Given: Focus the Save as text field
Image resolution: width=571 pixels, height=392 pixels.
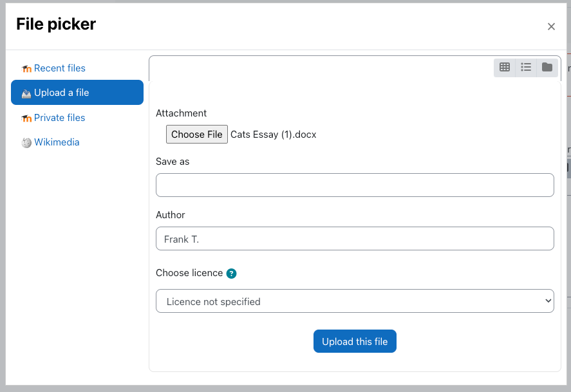Looking at the screenshot, I should coord(355,185).
